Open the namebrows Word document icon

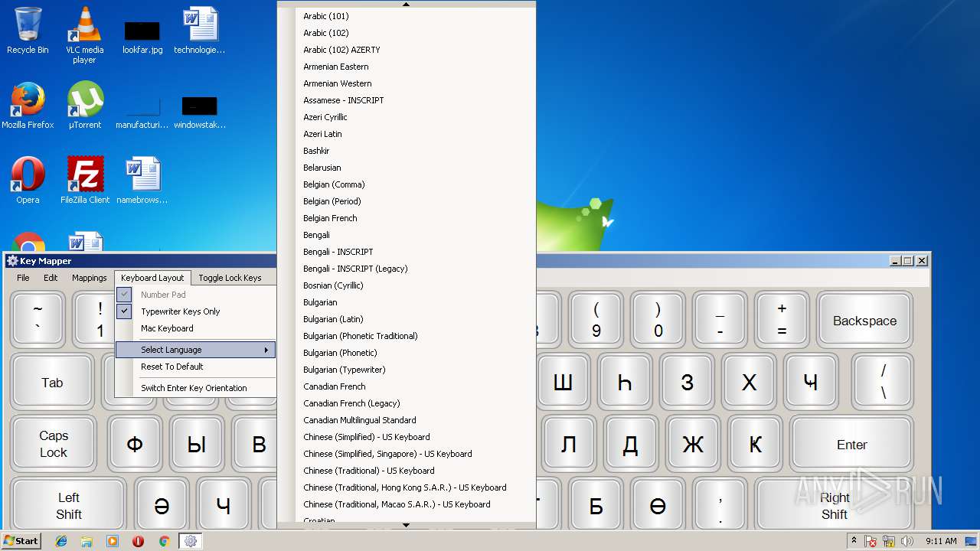coord(142,181)
